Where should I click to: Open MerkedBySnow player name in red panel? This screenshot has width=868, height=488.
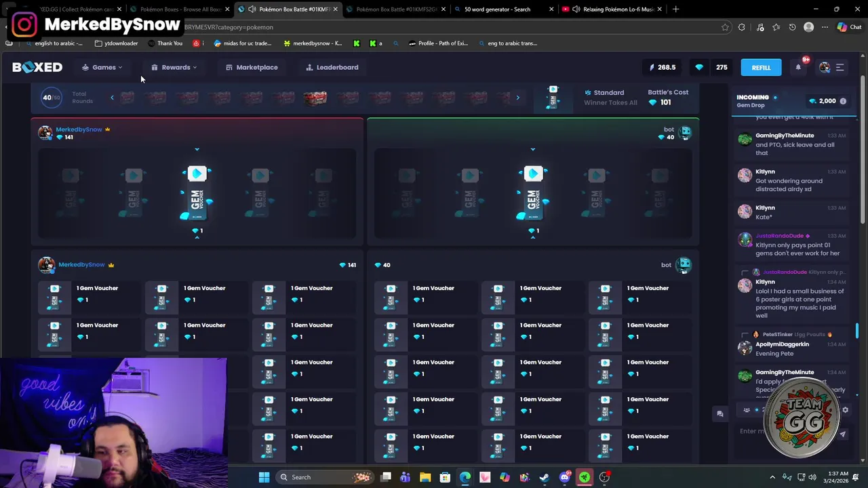coord(79,129)
